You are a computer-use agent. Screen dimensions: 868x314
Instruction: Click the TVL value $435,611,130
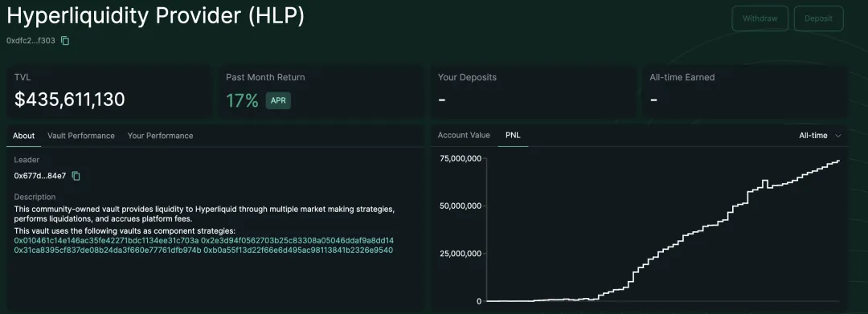[x=70, y=100]
